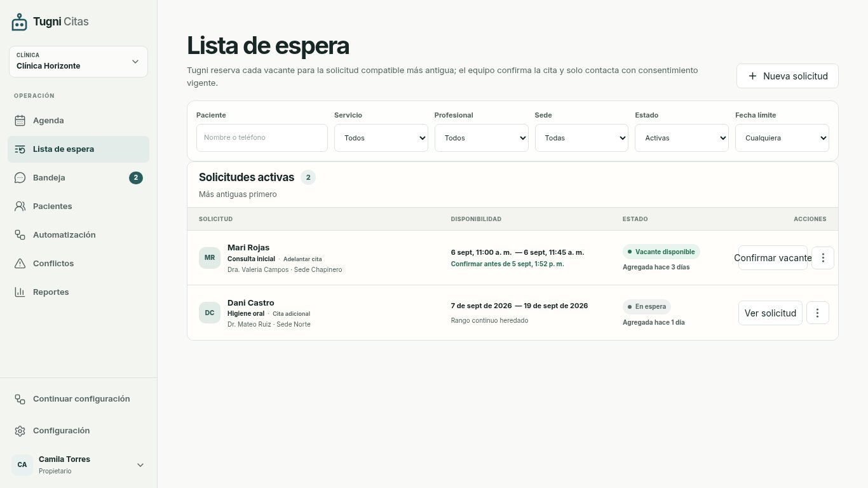
Task: Open the Estado filter set to Activas
Action: [x=682, y=138]
